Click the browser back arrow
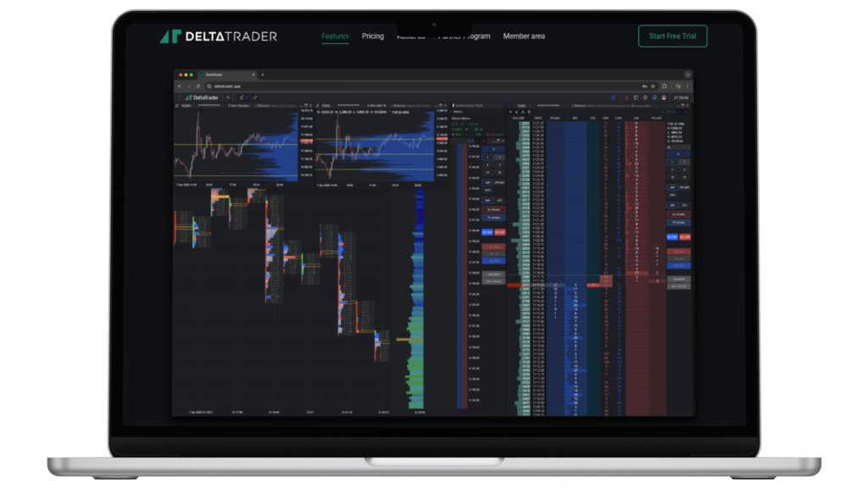 180,86
